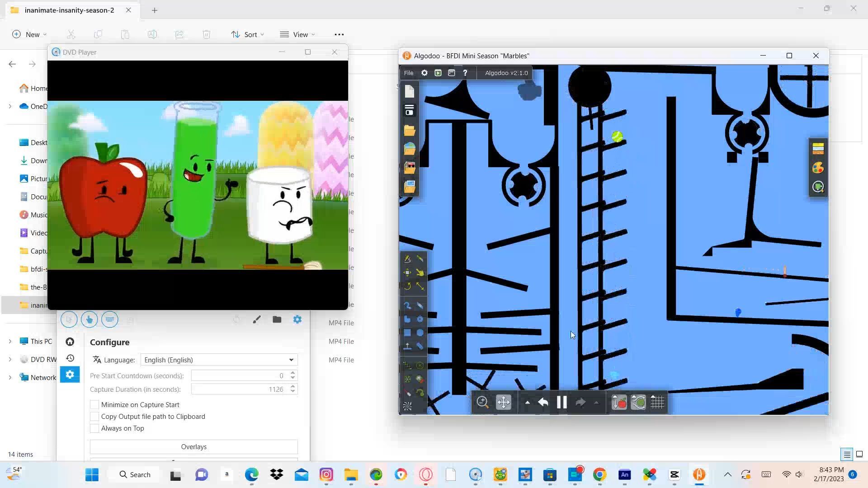Open the Algodoo File menu

[x=408, y=73]
